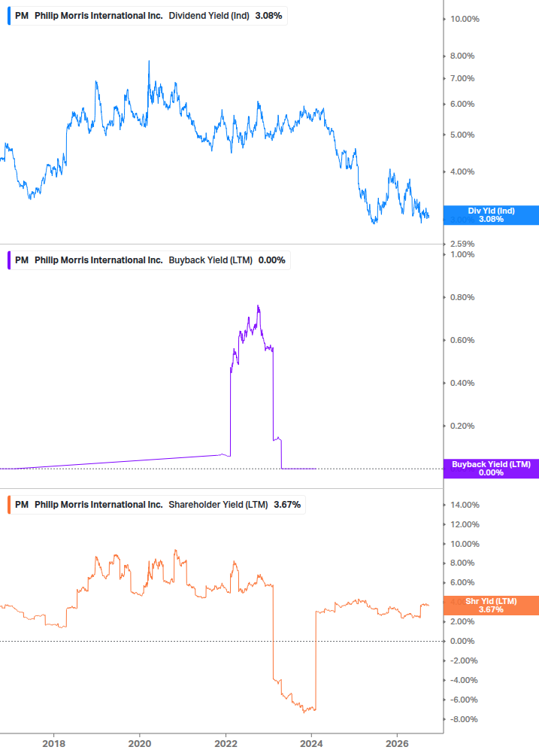Click the 14.00% tick on shareholder yield axis
Image resolution: width=539 pixels, height=756 pixels.
(x=465, y=506)
